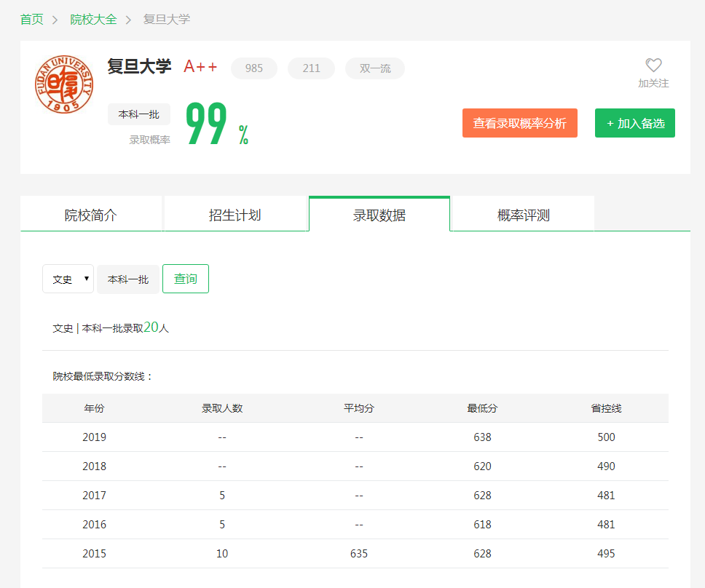Click the 最低分 column header

(482, 408)
